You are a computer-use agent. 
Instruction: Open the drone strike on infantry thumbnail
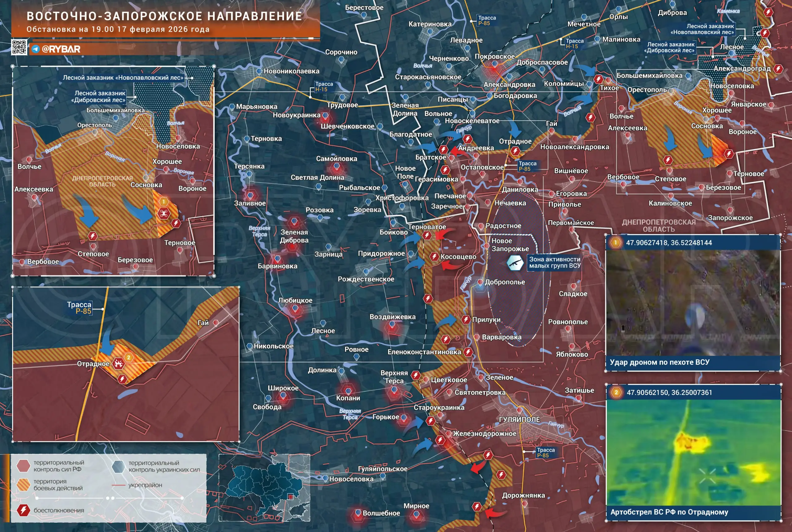693,303
